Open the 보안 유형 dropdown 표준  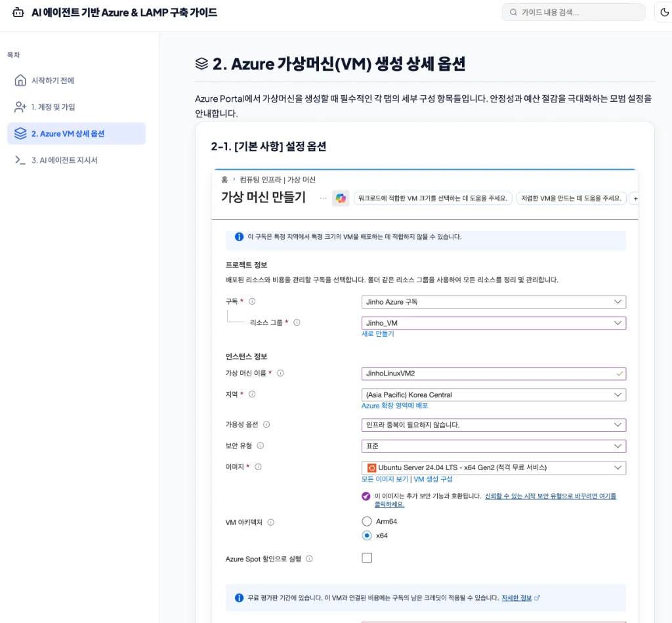pyautogui.click(x=493, y=446)
